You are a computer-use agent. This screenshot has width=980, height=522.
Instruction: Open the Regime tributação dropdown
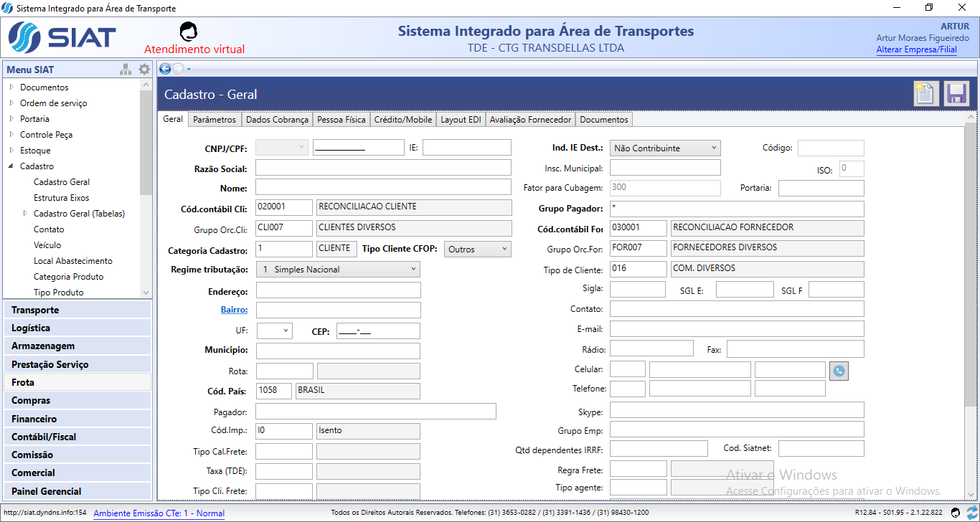pyautogui.click(x=338, y=270)
